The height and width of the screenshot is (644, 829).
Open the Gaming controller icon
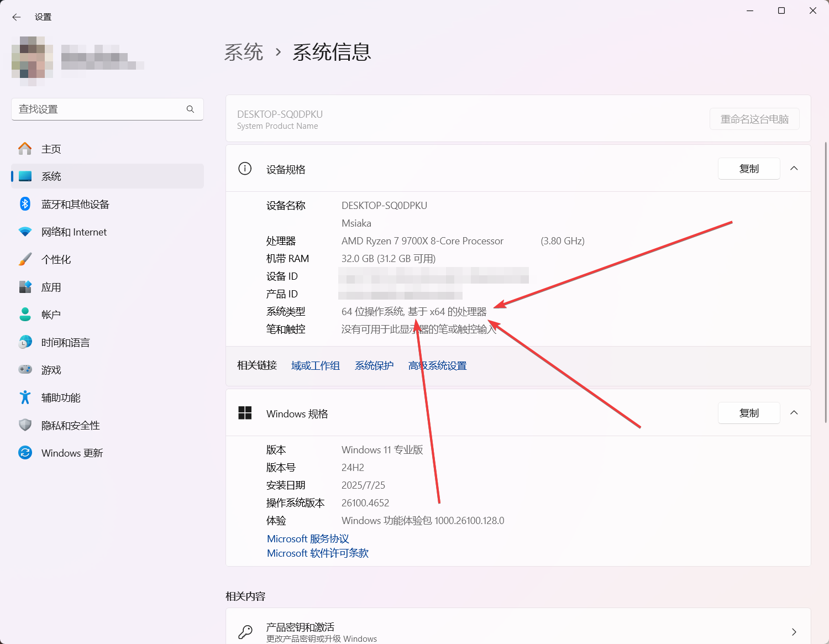click(25, 370)
